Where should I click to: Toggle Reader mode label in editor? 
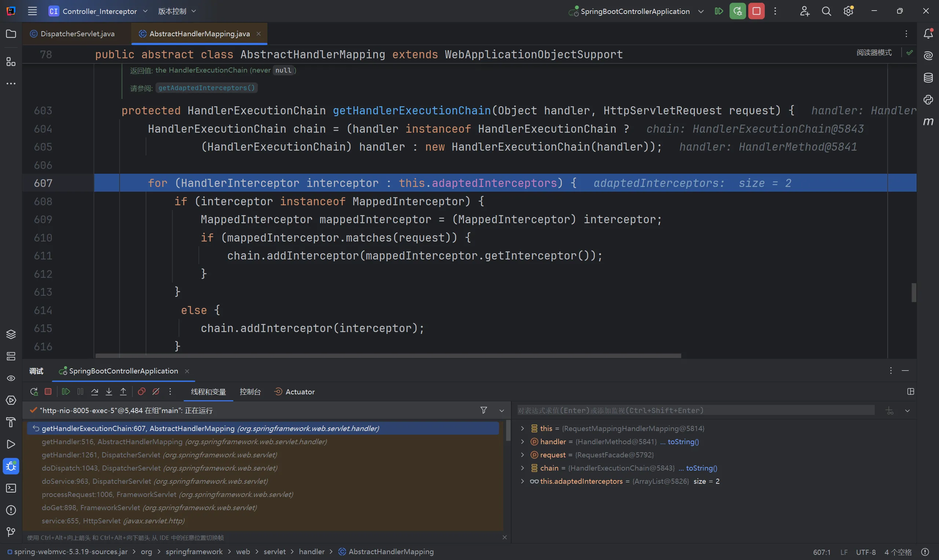[x=874, y=53]
